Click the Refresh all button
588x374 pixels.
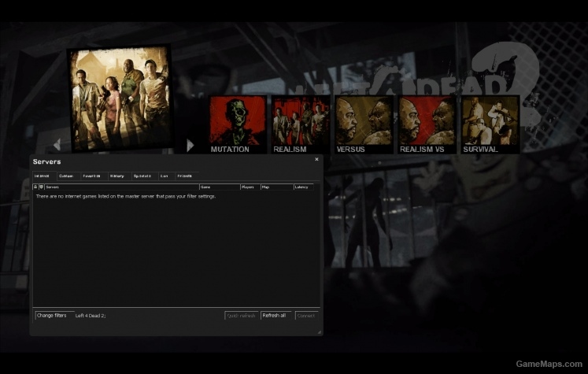276,315
